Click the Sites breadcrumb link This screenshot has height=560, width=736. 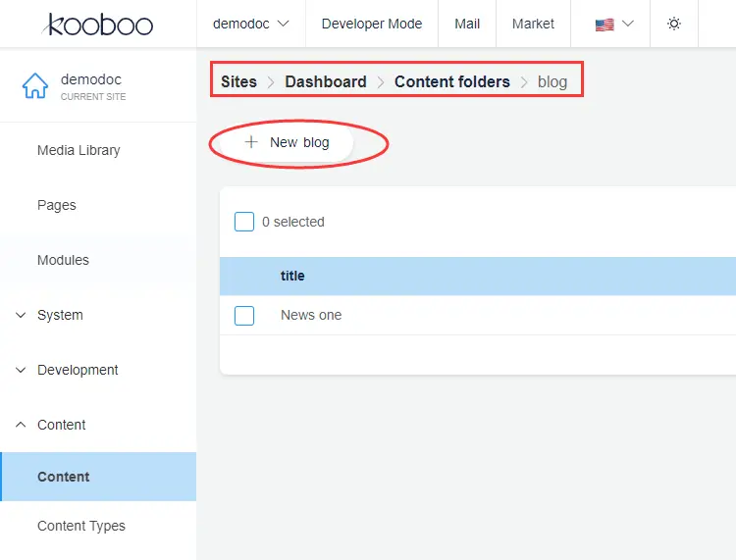tap(238, 81)
